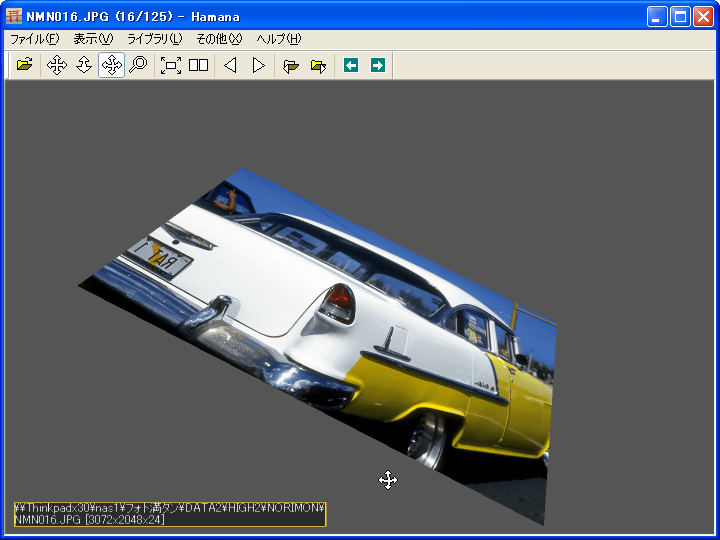The height and width of the screenshot is (540, 720).
Task: Open the next folder icon
Action: click(318, 65)
